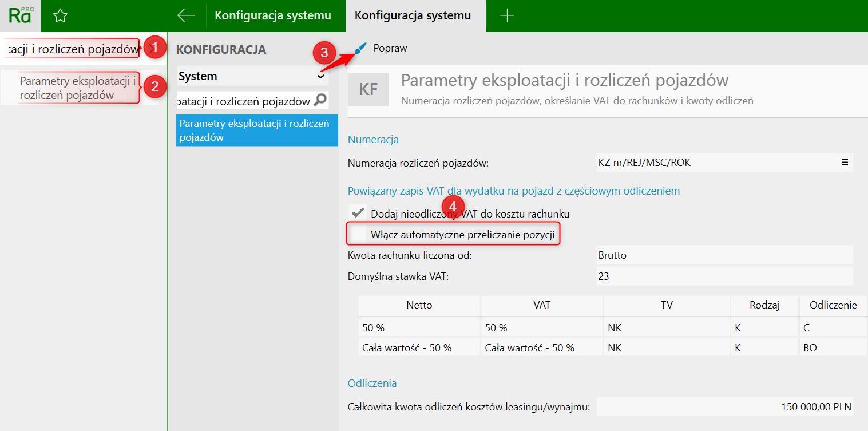Open the numbering list menu icon
Image resolution: width=868 pixels, height=431 pixels.
point(845,163)
